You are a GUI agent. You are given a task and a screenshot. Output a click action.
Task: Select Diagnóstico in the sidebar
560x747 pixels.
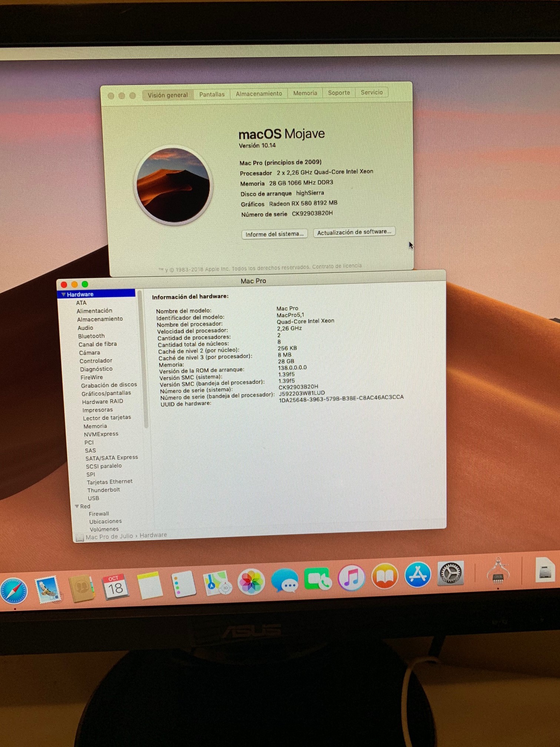(x=96, y=369)
